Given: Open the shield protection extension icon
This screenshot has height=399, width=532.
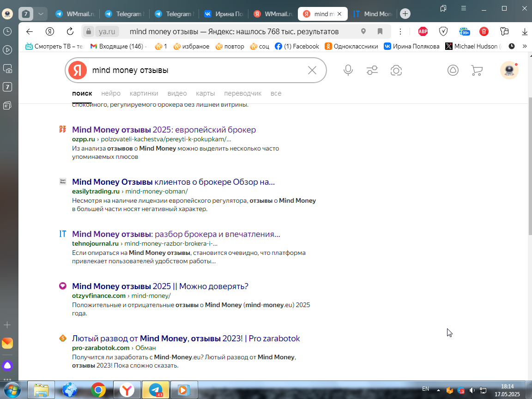Looking at the screenshot, I should click(443, 31).
